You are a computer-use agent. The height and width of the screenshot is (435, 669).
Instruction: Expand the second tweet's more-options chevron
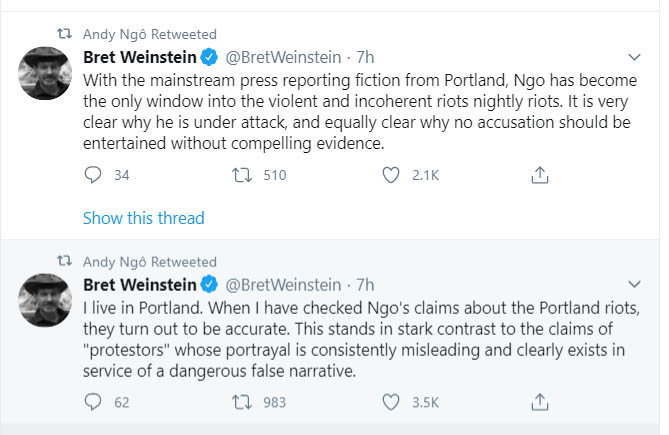(633, 284)
